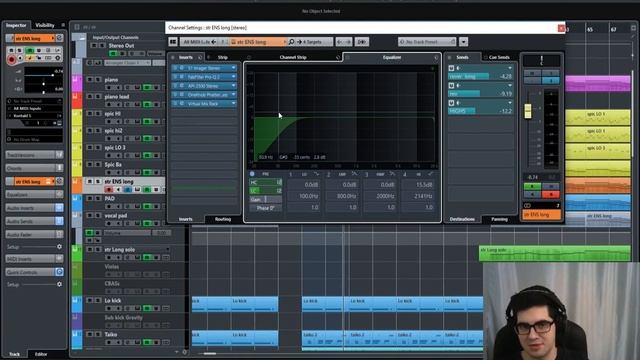Open dropdown arrow of HIGHS send
Image resolution: width=640 pixels, height=360 pixels.
(510, 103)
